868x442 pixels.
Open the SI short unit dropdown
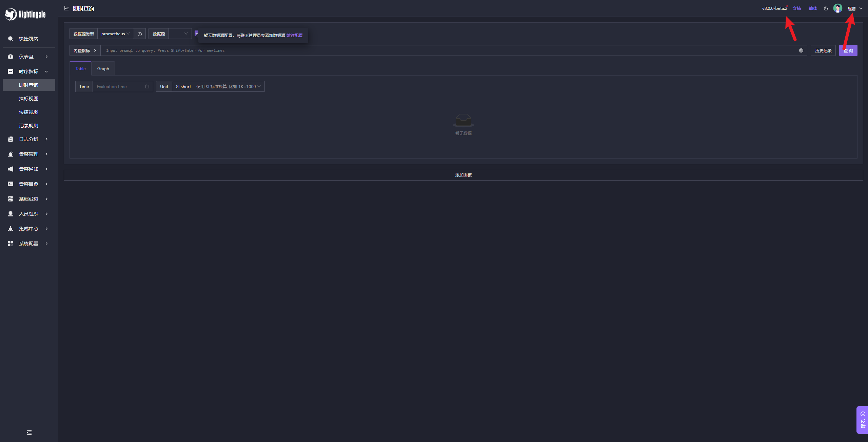coord(218,87)
